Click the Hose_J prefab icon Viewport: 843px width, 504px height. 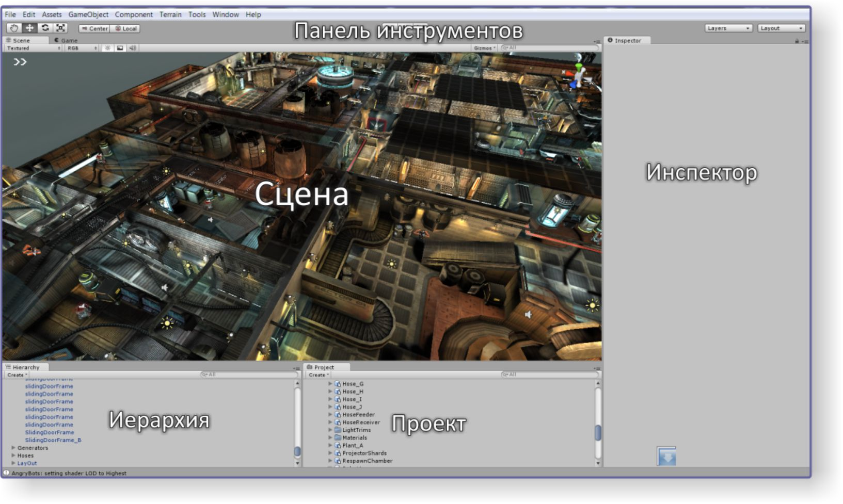(x=338, y=407)
